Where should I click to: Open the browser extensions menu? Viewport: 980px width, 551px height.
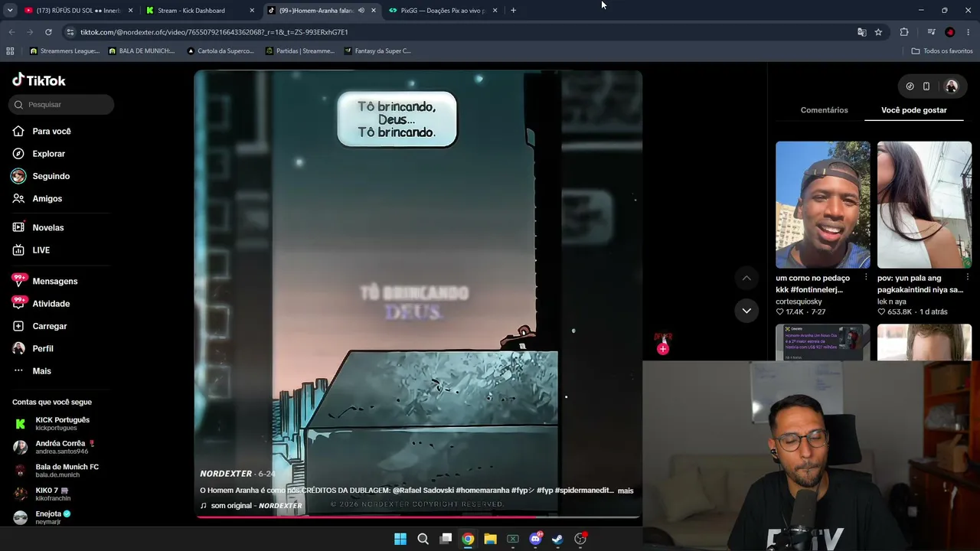tap(904, 32)
